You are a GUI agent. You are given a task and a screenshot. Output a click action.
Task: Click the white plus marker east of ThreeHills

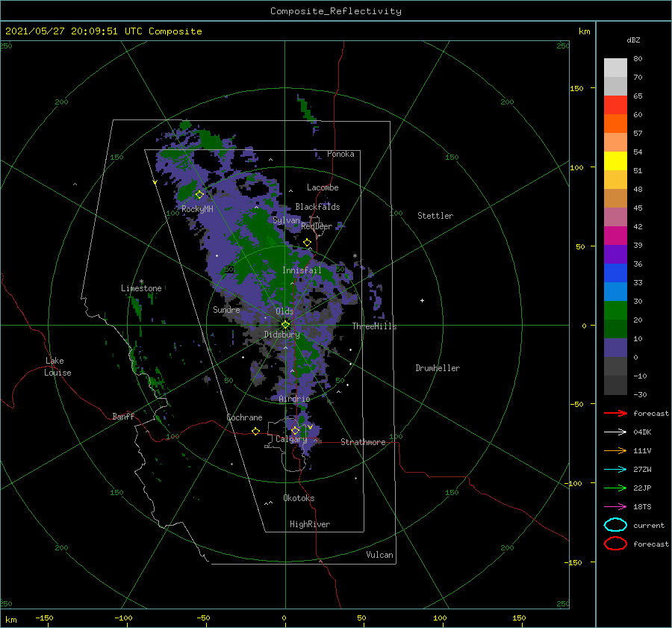(x=422, y=300)
